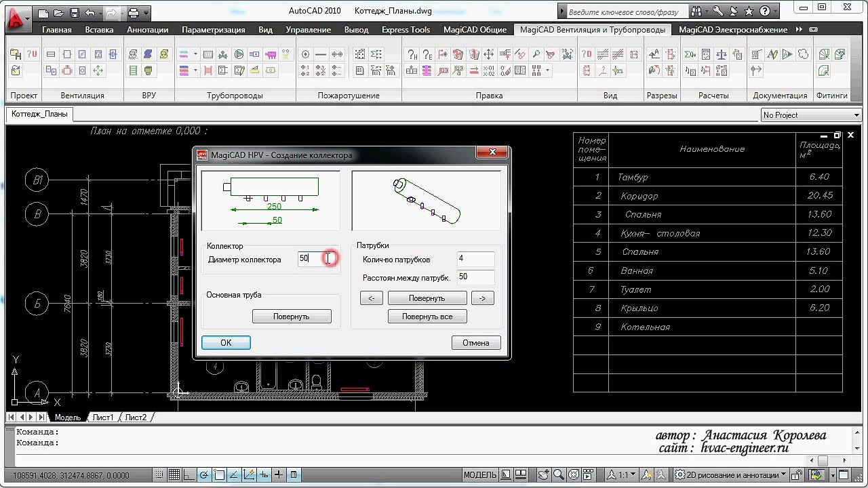The height and width of the screenshot is (488, 868).
Task: Save the drawing with the floppy disk icon
Action: (x=74, y=13)
